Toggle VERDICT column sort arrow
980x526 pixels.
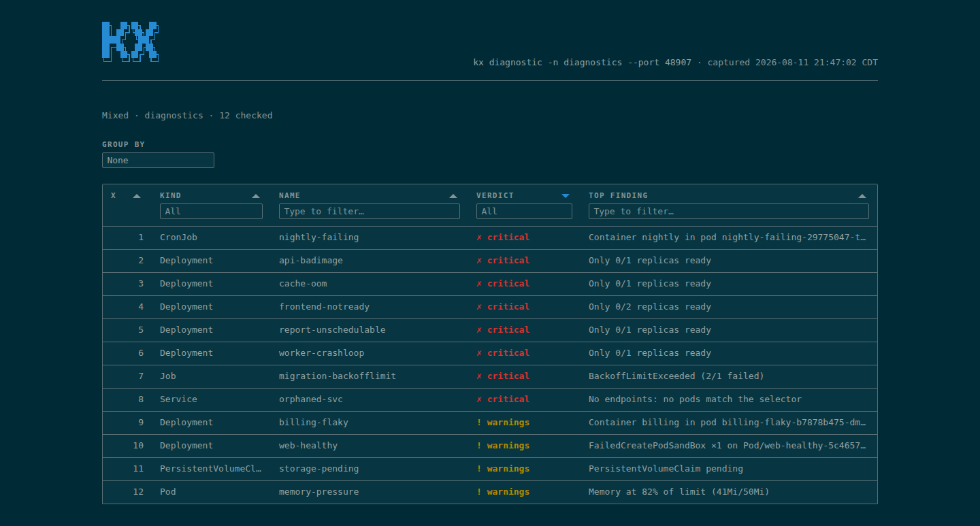tap(566, 196)
